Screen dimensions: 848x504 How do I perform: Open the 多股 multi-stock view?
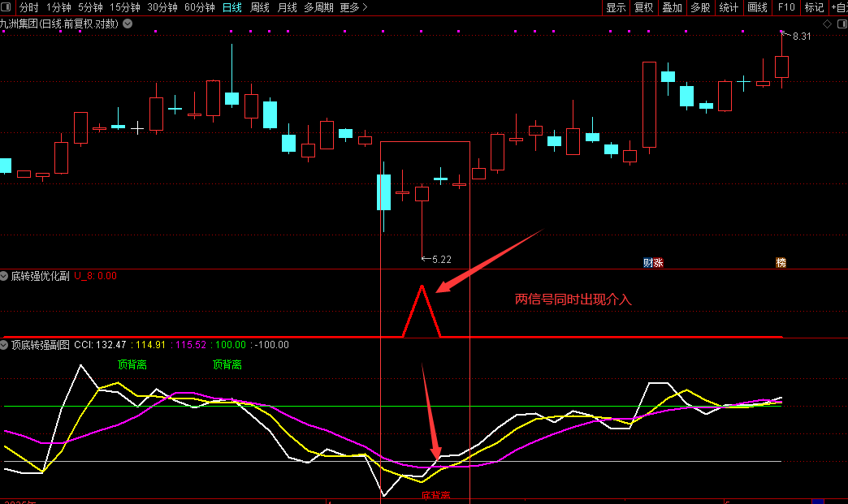pos(700,7)
